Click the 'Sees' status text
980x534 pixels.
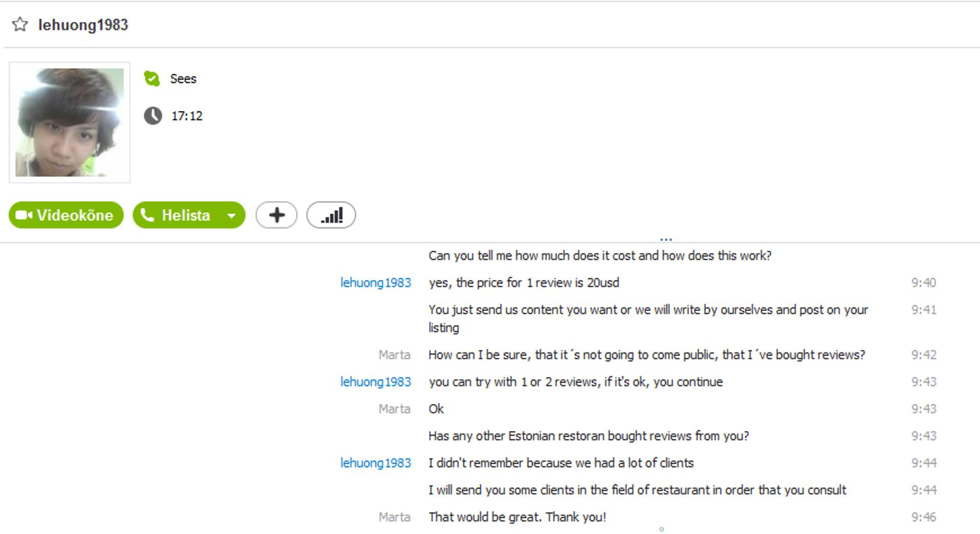(183, 79)
